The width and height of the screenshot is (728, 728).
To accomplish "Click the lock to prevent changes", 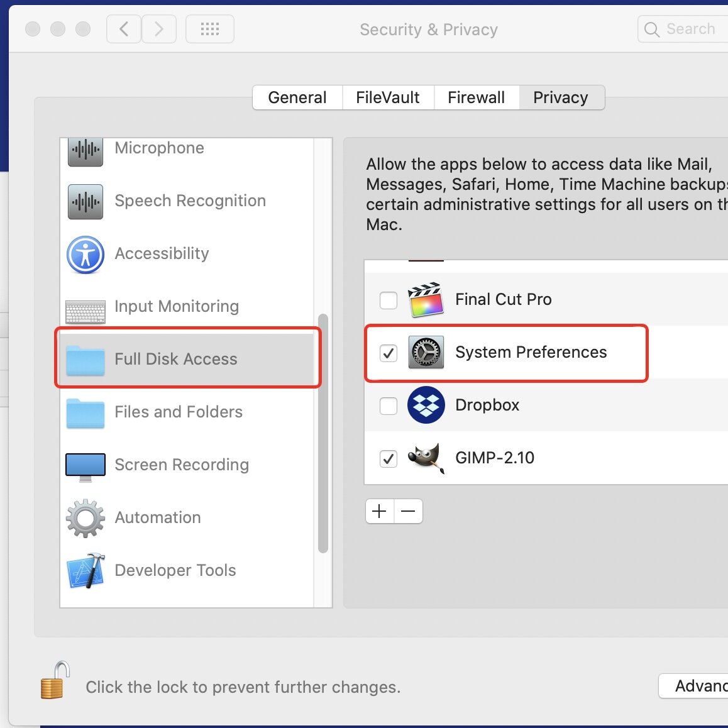I will (55, 681).
